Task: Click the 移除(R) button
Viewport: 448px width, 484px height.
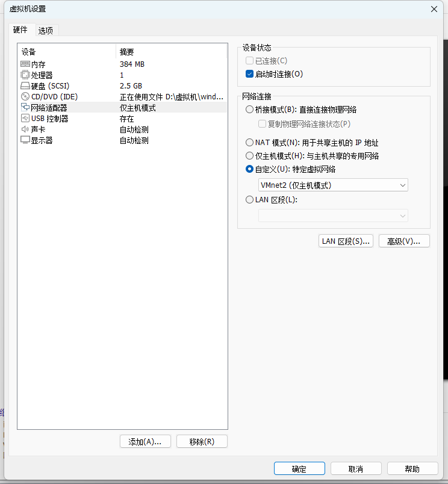Action: pyautogui.click(x=202, y=441)
